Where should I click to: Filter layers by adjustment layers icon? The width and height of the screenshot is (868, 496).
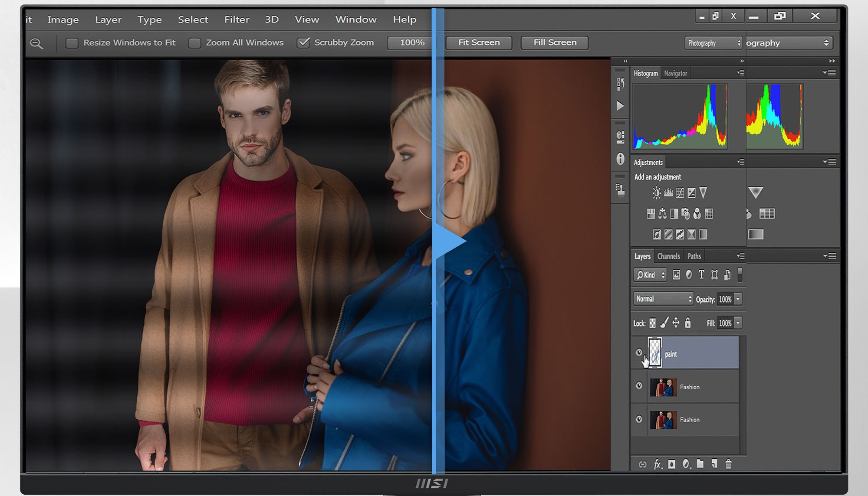tap(689, 274)
